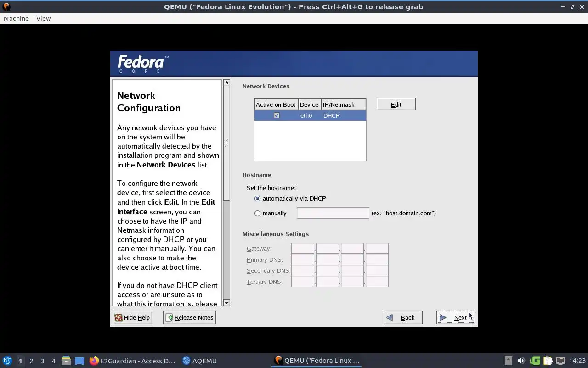The width and height of the screenshot is (588, 368).
Task: Click the Active on Boot column header
Action: click(276, 104)
